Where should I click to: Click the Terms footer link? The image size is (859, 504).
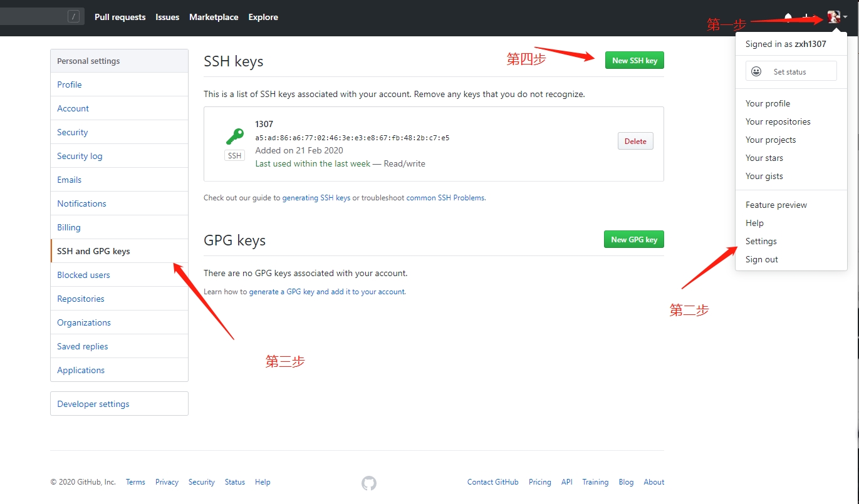coord(135,482)
